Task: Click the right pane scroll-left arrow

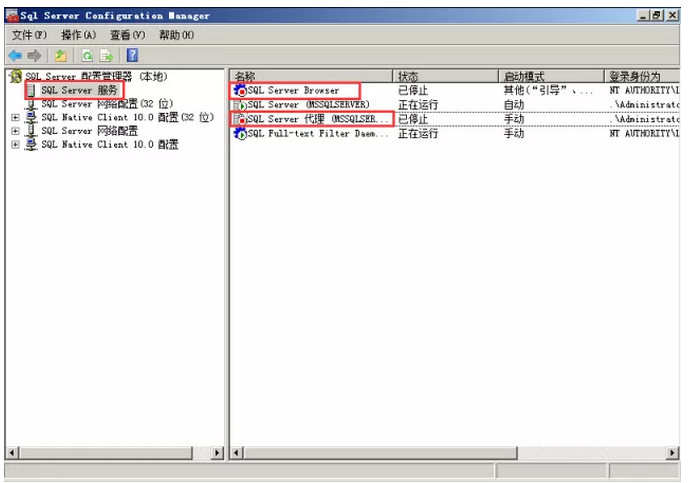Action: [x=237, y=453]
